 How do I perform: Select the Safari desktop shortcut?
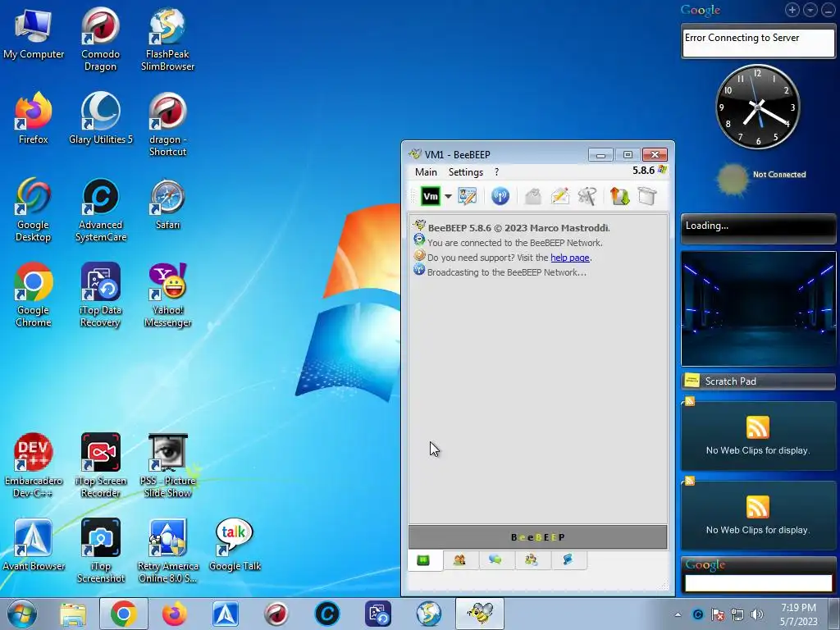167,204
